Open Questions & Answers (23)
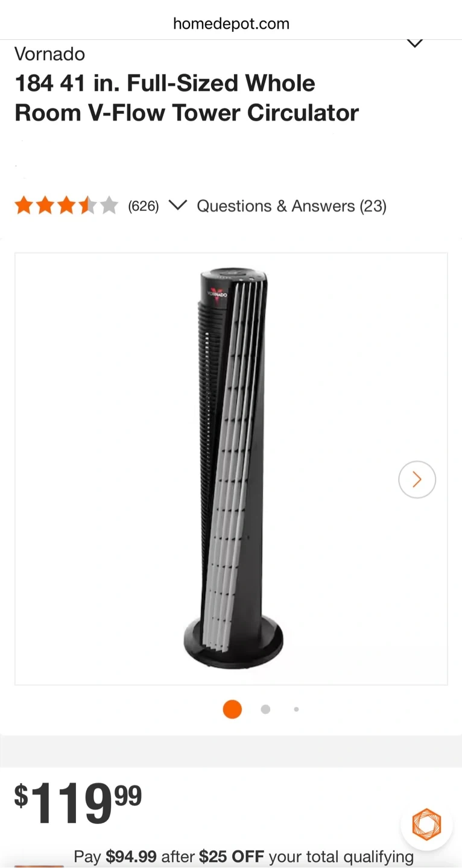The height and width of the screenshot is (868, 462). (292, 206)
